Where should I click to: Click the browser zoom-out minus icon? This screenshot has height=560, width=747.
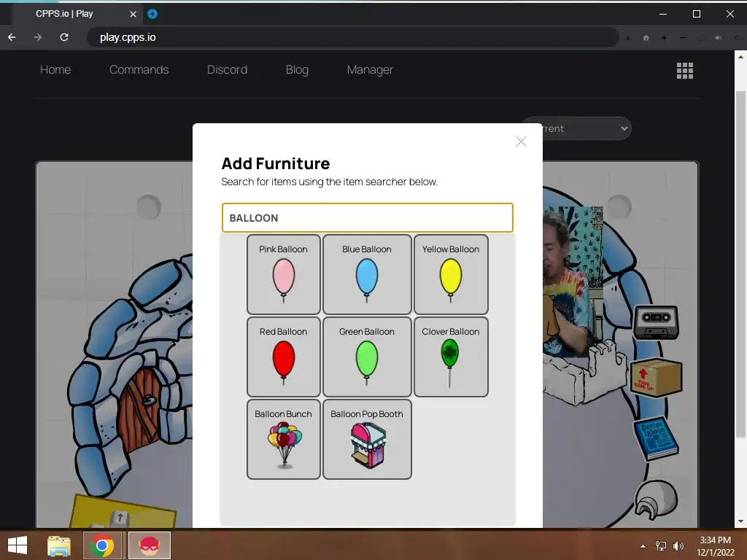tap(683, 38)
